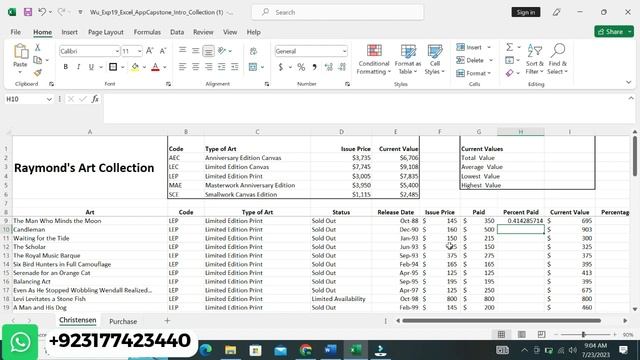Toggle Underline formatting
Viewport: 640px width, 360px height.
[91, 67]
